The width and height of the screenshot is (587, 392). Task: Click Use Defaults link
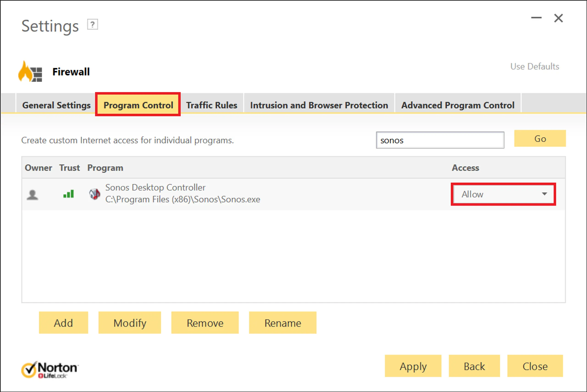click(x=534, y=66)
